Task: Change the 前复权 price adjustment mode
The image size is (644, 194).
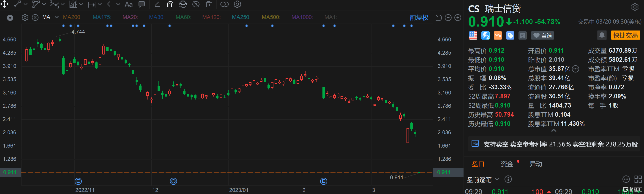Action: (419, 17)
